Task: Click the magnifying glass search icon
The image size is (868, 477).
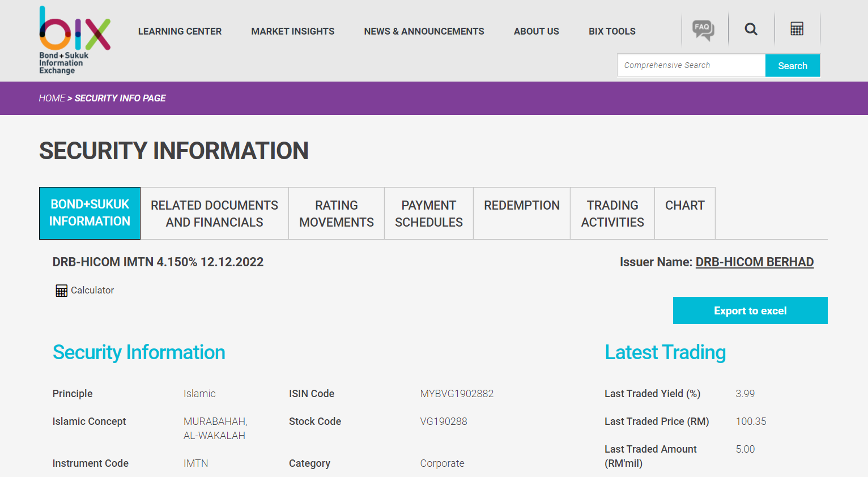Action: [751, 29]
